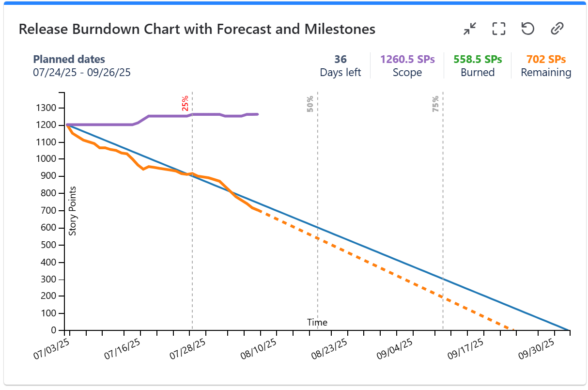588x390 pixels.
Task: Click the 36 Days left counter
Action: click(340, 60)
